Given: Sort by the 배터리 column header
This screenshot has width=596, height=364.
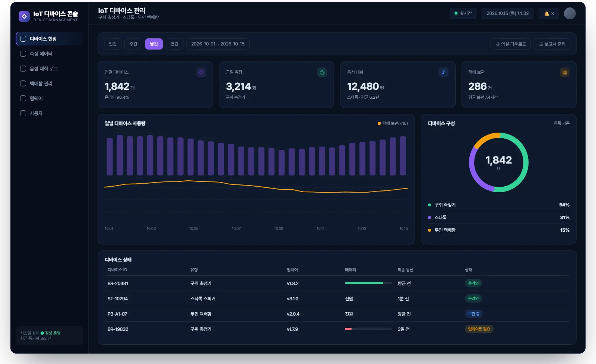Looking at the screenshot, I should (351, 270).
